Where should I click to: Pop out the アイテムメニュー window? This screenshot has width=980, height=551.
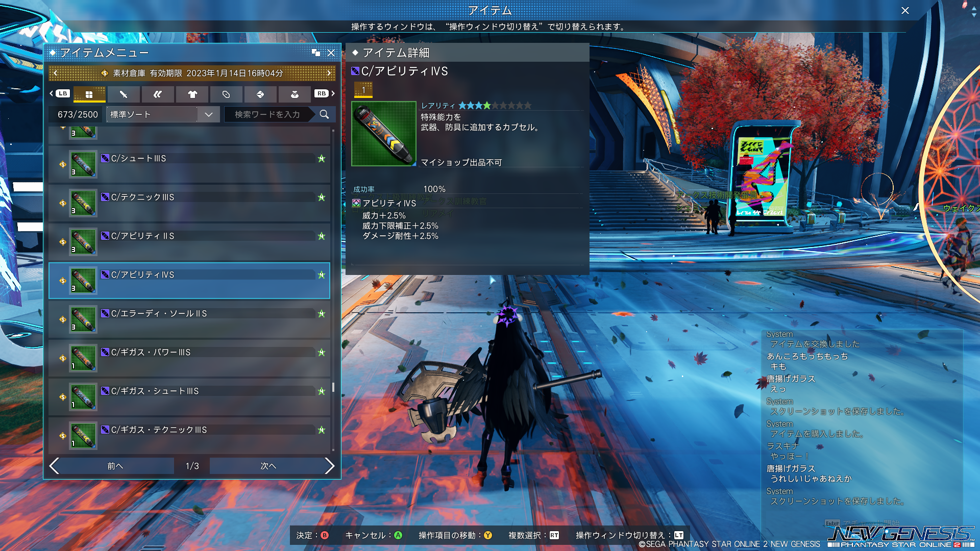(316, 53)
